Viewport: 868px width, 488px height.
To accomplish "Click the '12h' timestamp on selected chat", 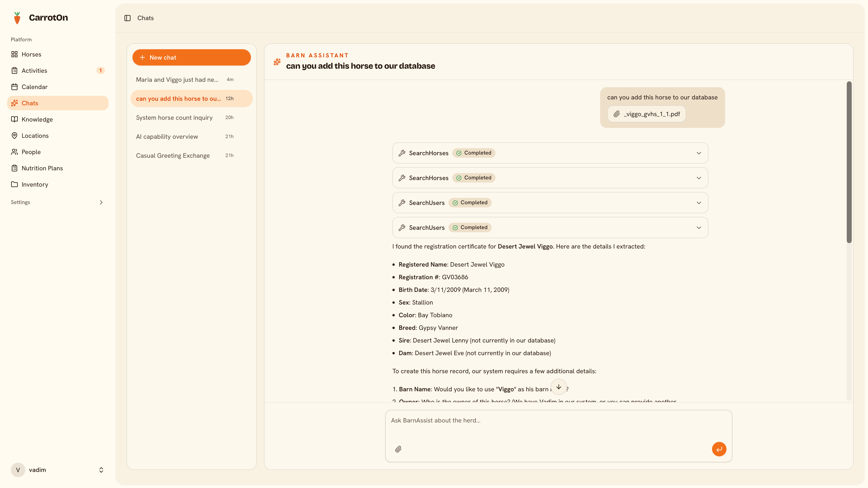I will point(229,99).
